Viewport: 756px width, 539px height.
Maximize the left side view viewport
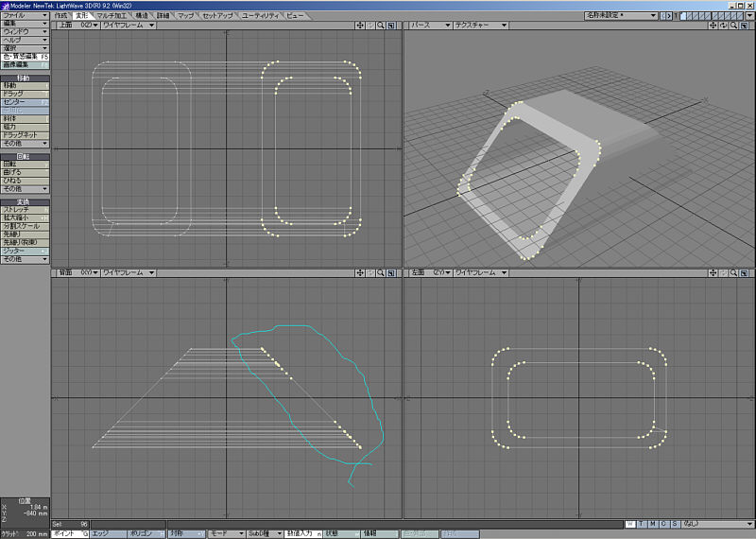click(745, 273)
